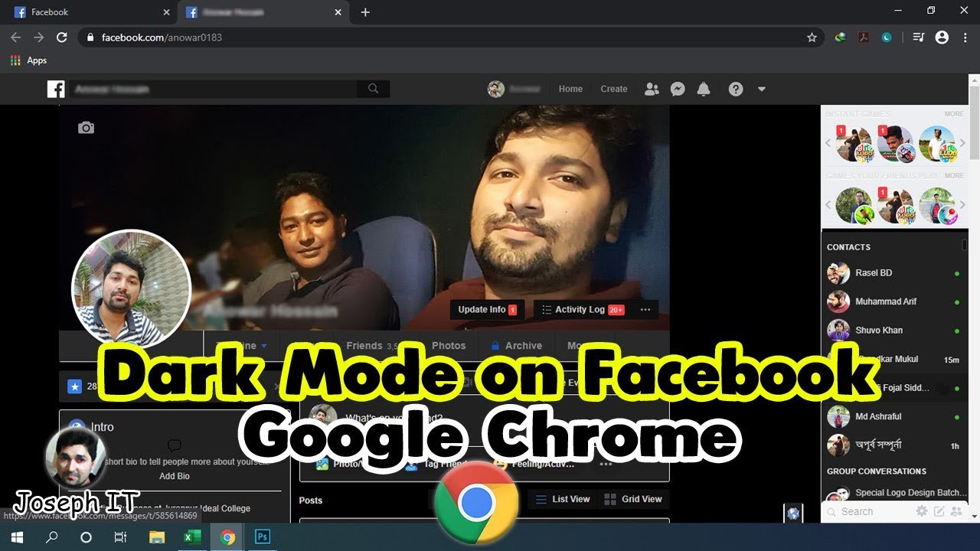The width and height of the screenshot is (980, 551).
Task: Click the Adobe Acrobat extension icon
Action: (864, 37)
